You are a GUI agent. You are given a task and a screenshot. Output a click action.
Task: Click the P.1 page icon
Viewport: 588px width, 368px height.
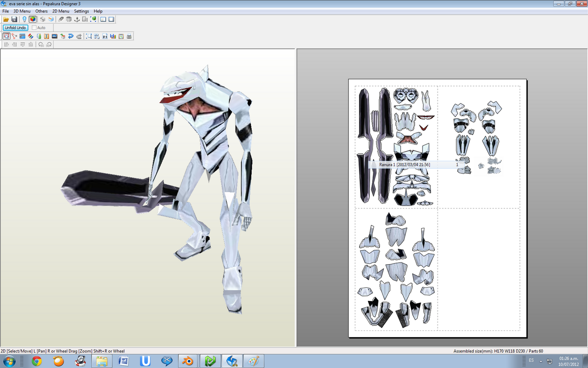pyautogui.click(x=105, y=36)
